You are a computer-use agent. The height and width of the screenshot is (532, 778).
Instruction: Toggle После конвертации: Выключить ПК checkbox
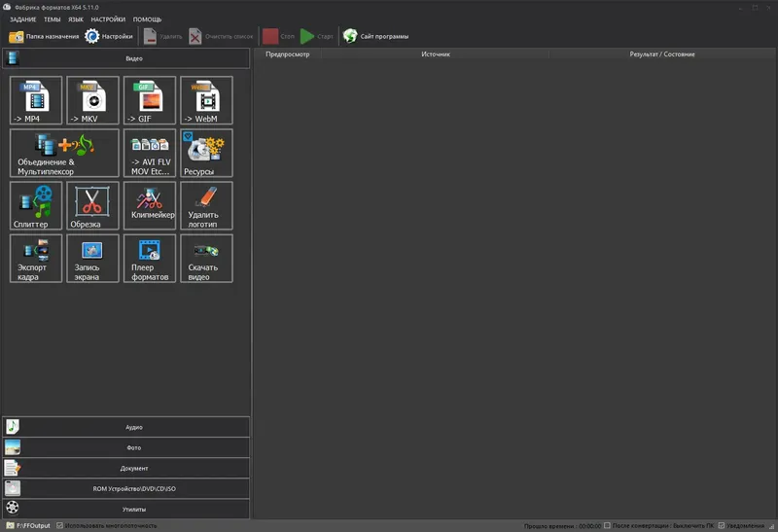click(x=607, y=525)
